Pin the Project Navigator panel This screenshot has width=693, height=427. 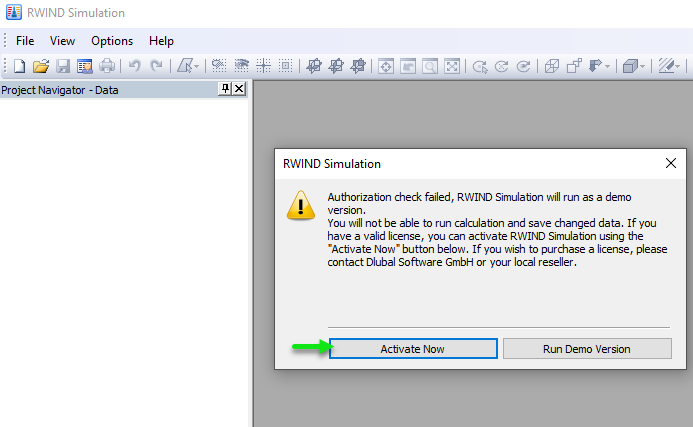[225, 89]
